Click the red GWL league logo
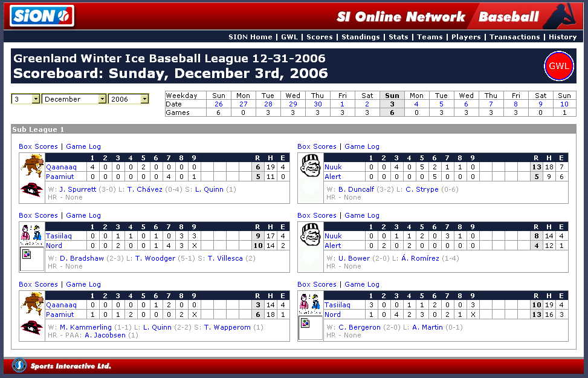 click(x=559, y=66)
